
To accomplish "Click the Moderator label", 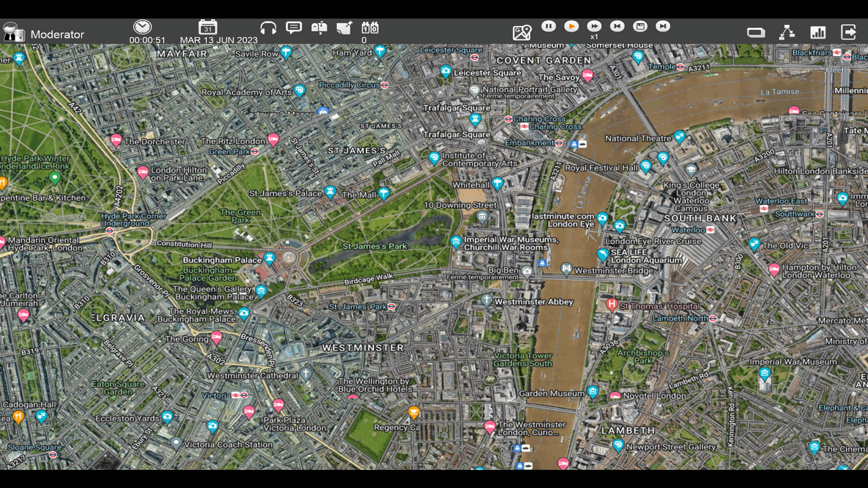I will click(x=57, y=34).
